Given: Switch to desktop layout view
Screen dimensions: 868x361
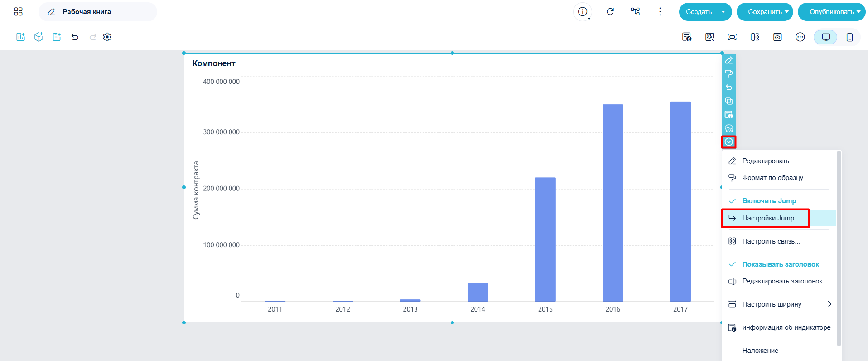Looking at the screenshot, I should [x=826, y=37].
